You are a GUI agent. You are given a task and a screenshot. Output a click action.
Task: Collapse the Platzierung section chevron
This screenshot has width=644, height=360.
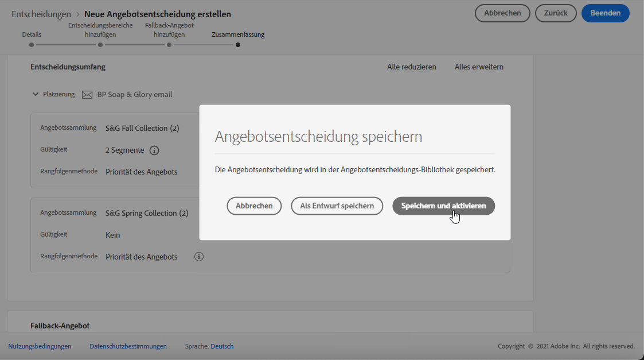click(x=36, y=94)
